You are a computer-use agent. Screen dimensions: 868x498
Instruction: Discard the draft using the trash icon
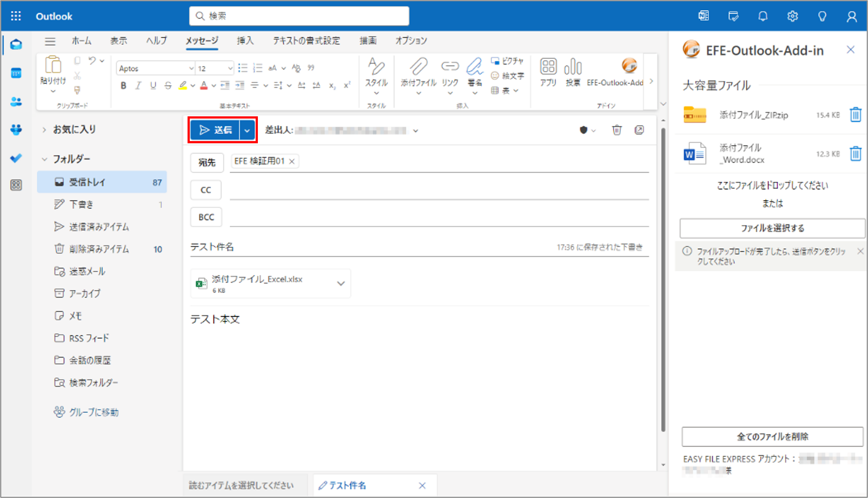pyautogui.click(x=616, y=130)
